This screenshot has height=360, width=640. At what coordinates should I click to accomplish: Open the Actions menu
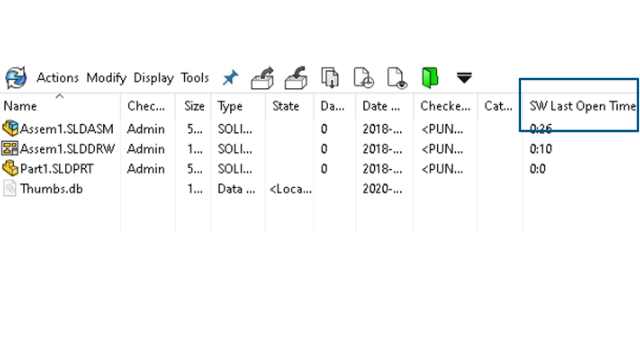58,78
